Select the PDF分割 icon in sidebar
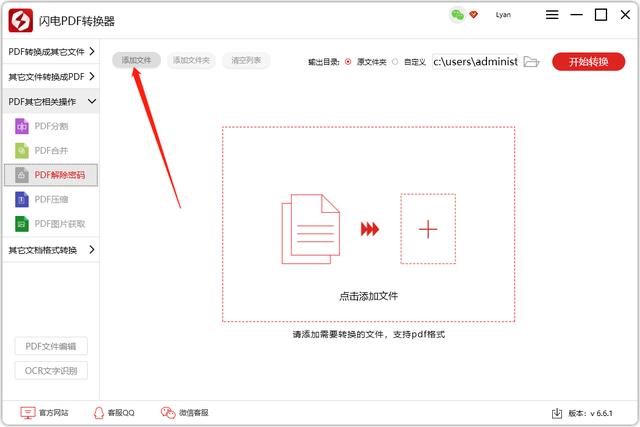This screenshot has width=640, height=427. (x=22, y=126)
